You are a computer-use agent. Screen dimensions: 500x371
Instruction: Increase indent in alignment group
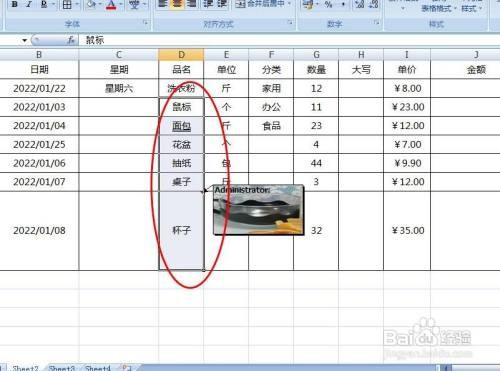pos(222,4)
